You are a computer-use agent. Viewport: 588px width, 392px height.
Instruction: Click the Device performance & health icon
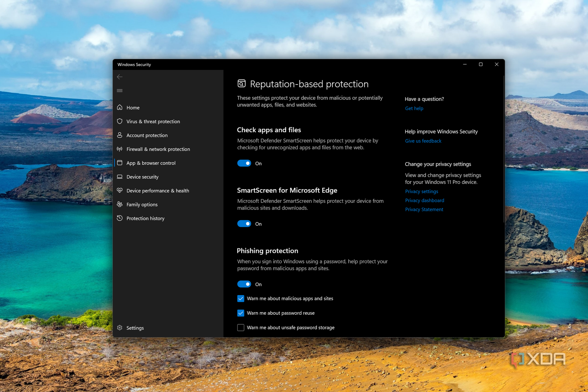pos(120,190)
